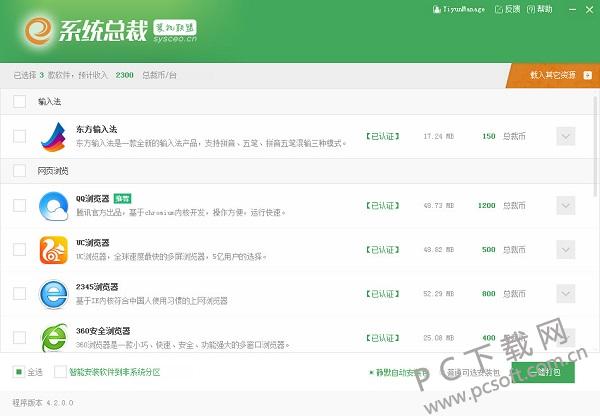Click the 东方输入法 title text
Viewport: 600px width, 416px height.
[96, 129]
